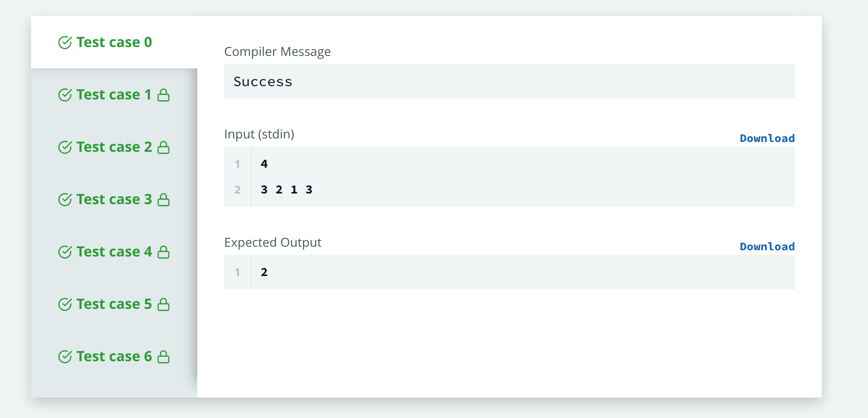Click the lock icon beside Test case 5
This screenshot has height=418, width=868.
tap(163, 304)
